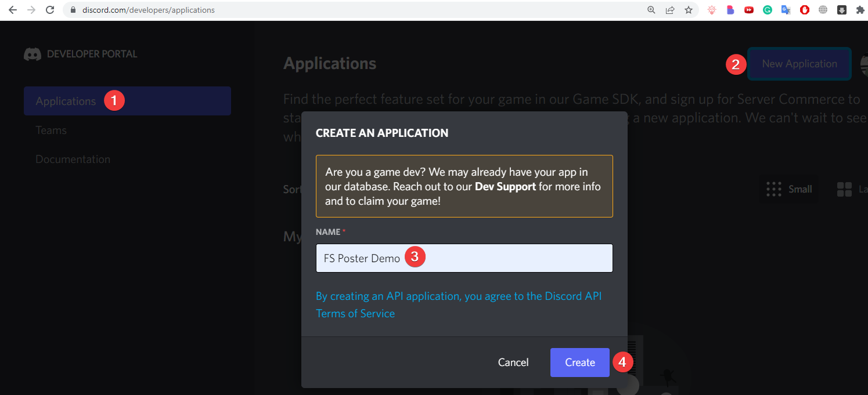Screen dimensions: 868x395
Task: Open the purple and pink B extension
Action: [x=730, y=10]
